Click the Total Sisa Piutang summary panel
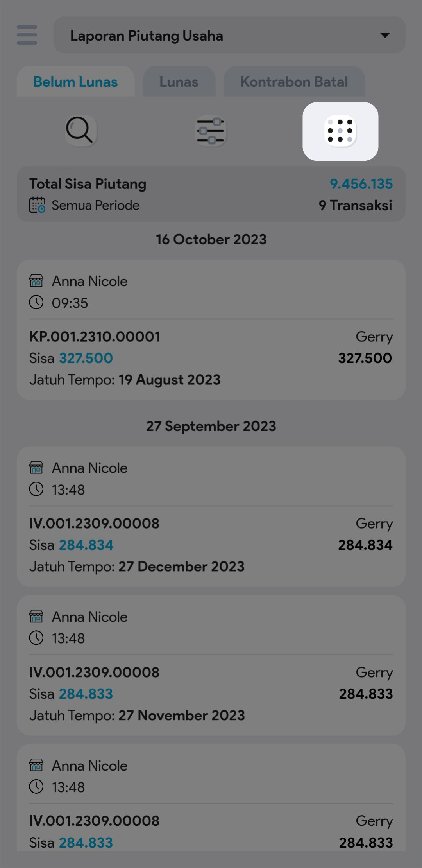Viewport: 422px width, 868px height. click(x=211, y=194)
